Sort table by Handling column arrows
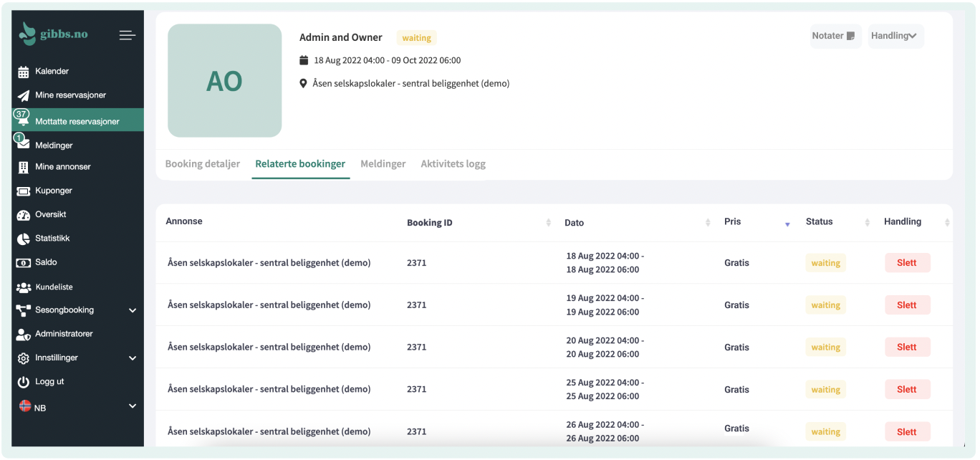This screenshot has height=460, width=980. pos(947,223)
